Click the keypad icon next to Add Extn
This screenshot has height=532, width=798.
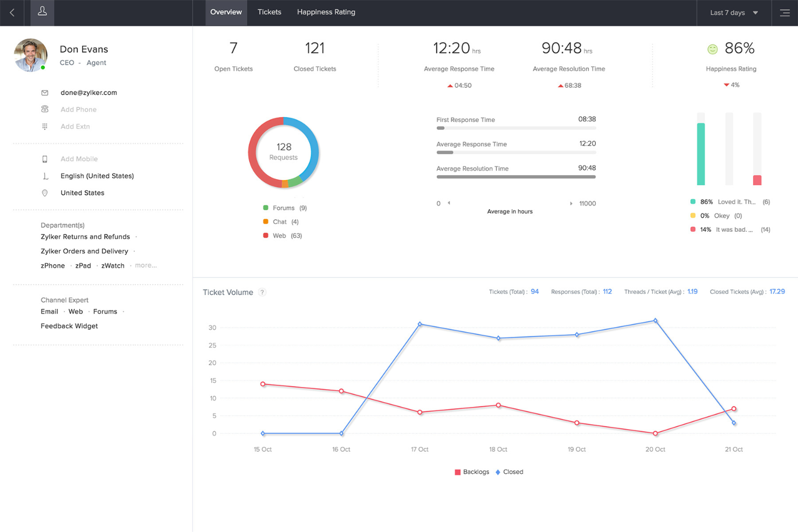coord(45,126)
